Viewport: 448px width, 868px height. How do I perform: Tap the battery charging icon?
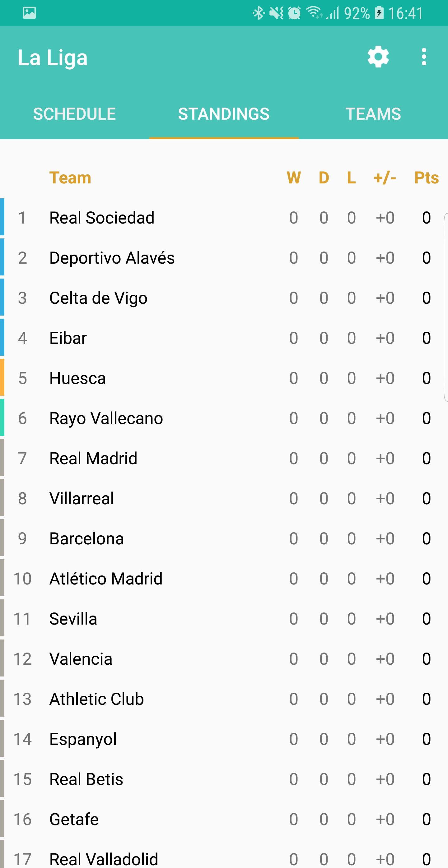[x=379, y=13]
